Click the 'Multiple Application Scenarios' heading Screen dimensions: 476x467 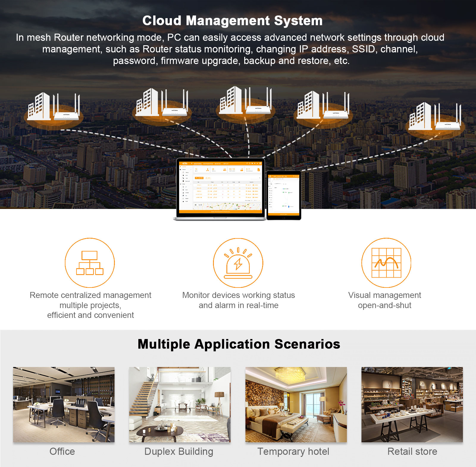(x=239, y=344)
